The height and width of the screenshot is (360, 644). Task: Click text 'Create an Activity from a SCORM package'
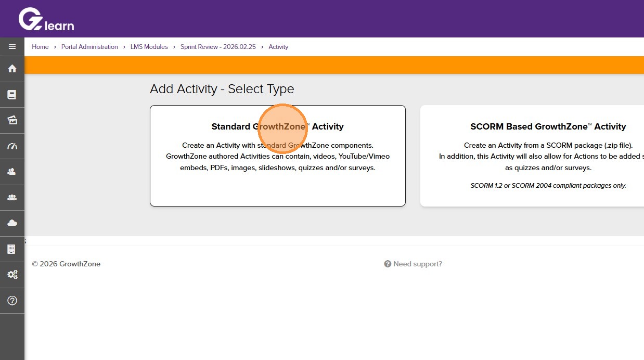(548, 146)
